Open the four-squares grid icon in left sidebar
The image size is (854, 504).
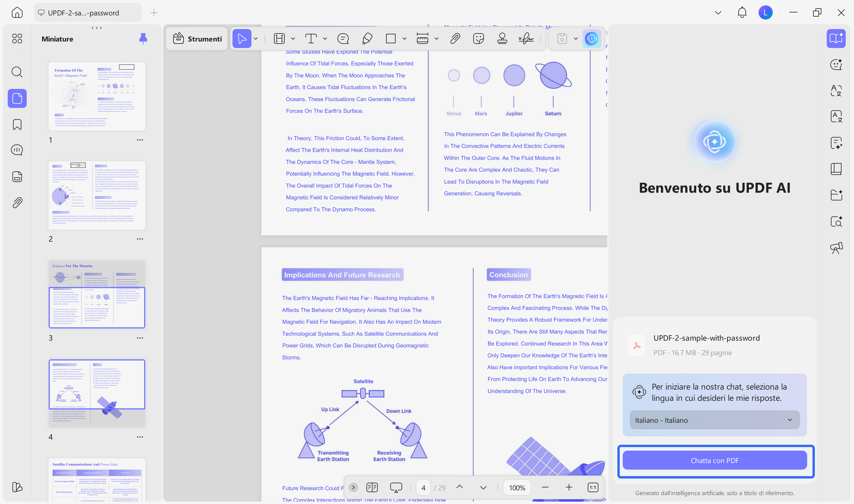coord(17,38)
